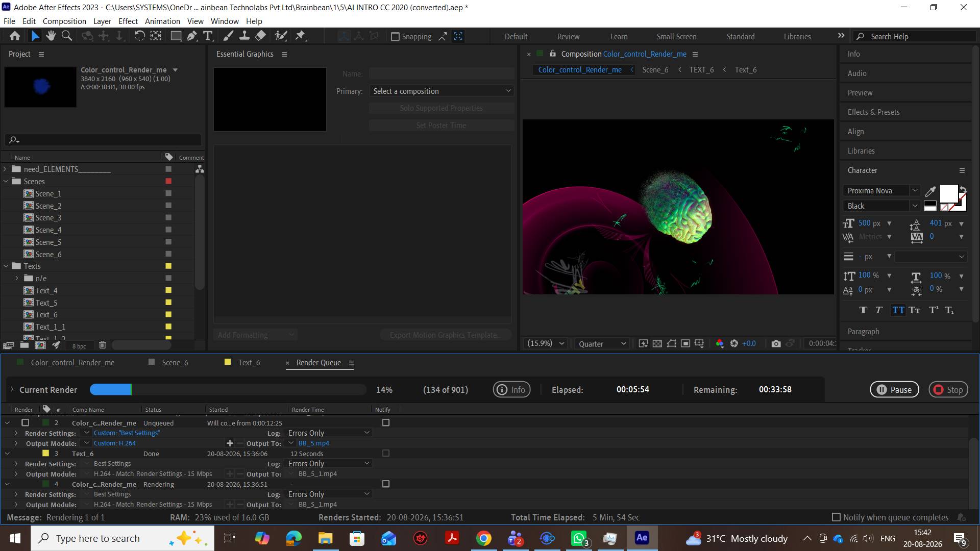This screenshot has height=551, width=980.
Task: Stop the current render
Action: (x=948, y=390)
